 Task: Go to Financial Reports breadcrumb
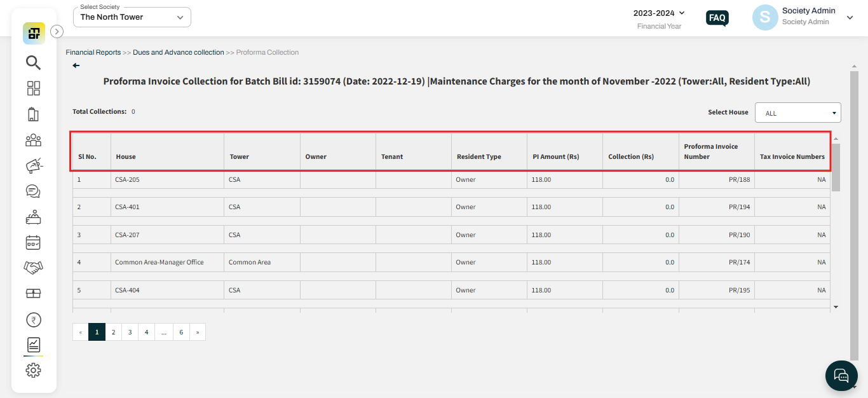[93, 52]
